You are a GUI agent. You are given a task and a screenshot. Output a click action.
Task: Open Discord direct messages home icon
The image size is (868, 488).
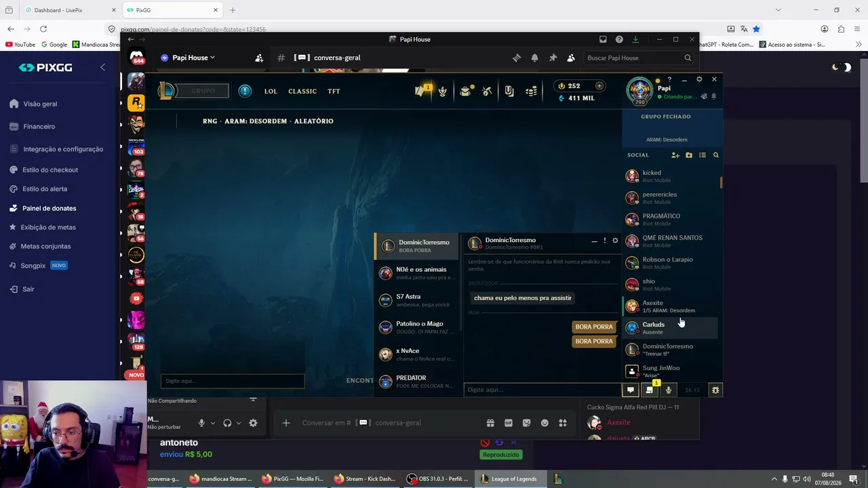pyautogui.click(x=136, y=57)
